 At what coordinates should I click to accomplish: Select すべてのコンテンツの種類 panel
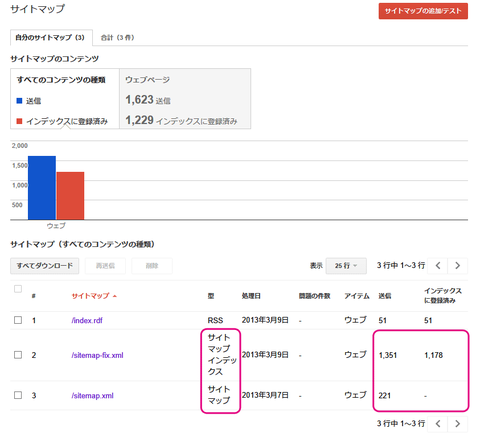(65, 99)
